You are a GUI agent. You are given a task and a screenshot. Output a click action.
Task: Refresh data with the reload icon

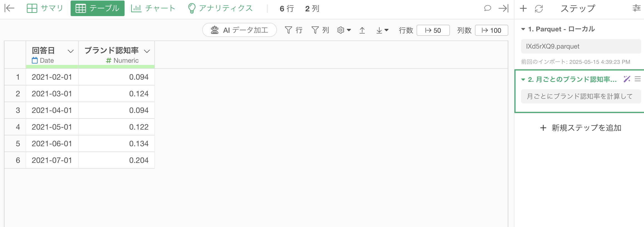tap(539, 9)
